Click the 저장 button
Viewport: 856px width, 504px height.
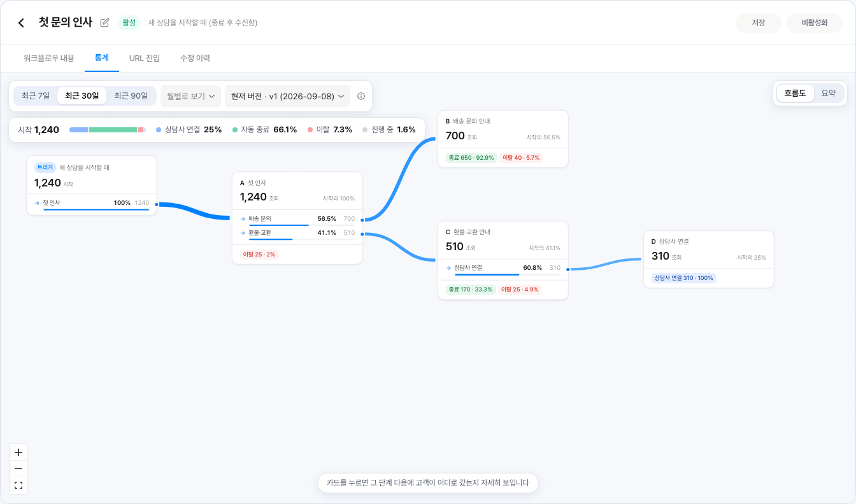tap(758, 23)
